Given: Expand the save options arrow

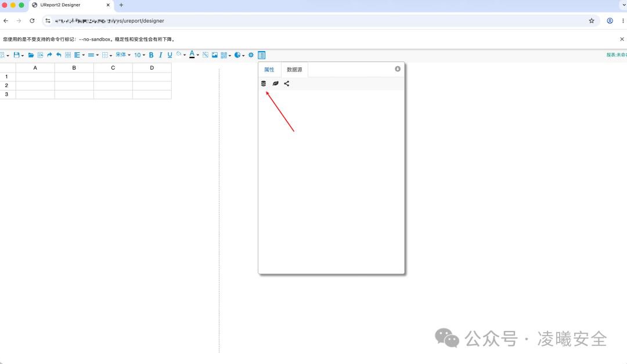Looking at the screenshot, I should click(x=23, y=56).
